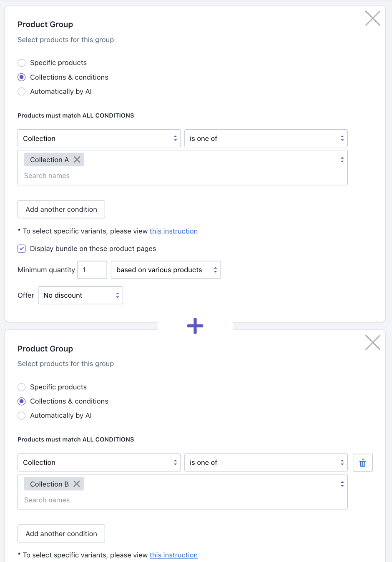Screen dimensions: 392x562
Task: Delete condition with the trash icon
Action: tap(363, 463)
